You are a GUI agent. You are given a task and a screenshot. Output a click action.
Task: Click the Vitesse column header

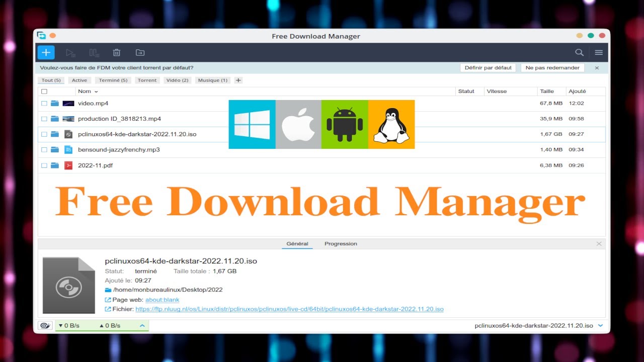tap(497, 92)
